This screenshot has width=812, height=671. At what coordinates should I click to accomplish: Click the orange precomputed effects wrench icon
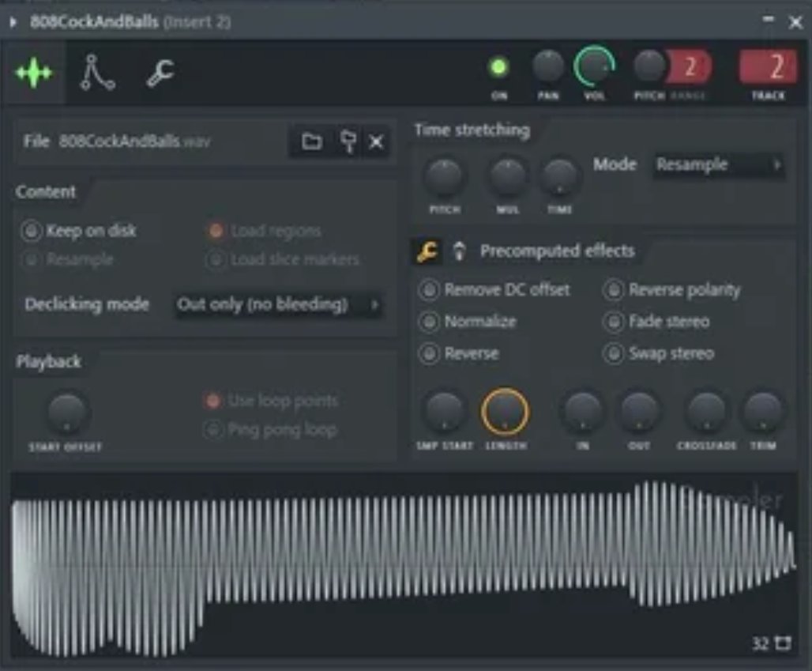point(427,251)
